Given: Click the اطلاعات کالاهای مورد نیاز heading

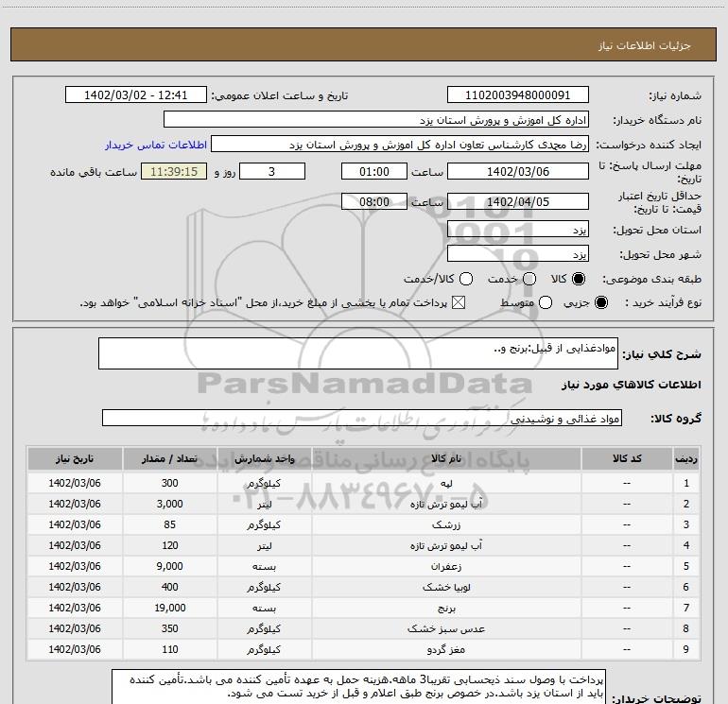Looking at the screenshot, I should pos(631,385).
